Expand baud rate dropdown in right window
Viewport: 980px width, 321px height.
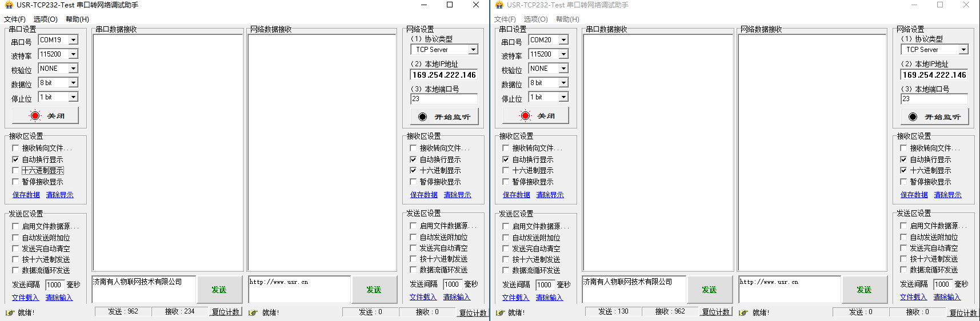pos(563,54)
